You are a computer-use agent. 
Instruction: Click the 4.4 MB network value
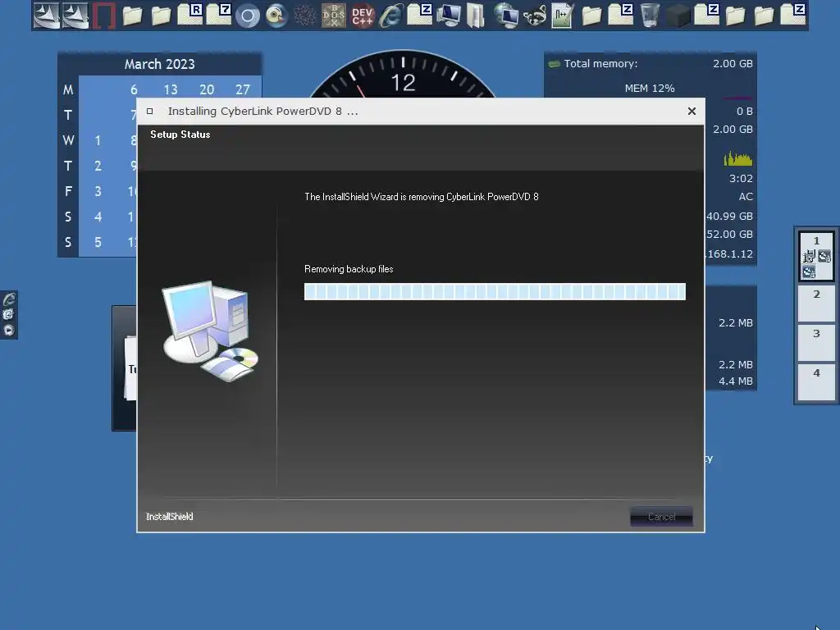point(736,381)
